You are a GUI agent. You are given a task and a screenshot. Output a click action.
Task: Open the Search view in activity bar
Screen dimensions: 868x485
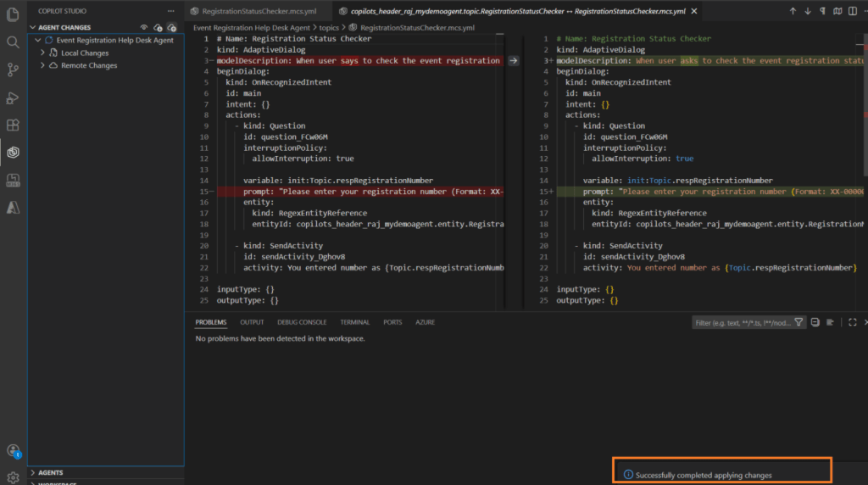click(x=13, y=42)
